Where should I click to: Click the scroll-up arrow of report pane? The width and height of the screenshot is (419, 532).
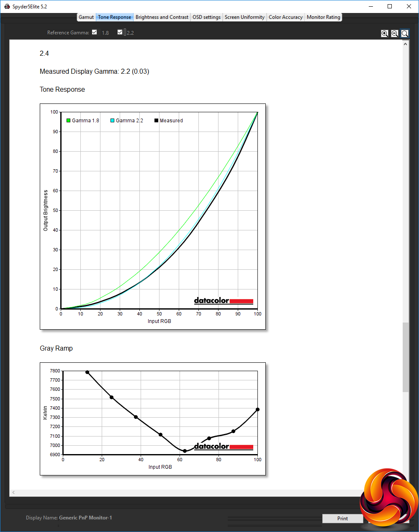(x=406, y=44)
